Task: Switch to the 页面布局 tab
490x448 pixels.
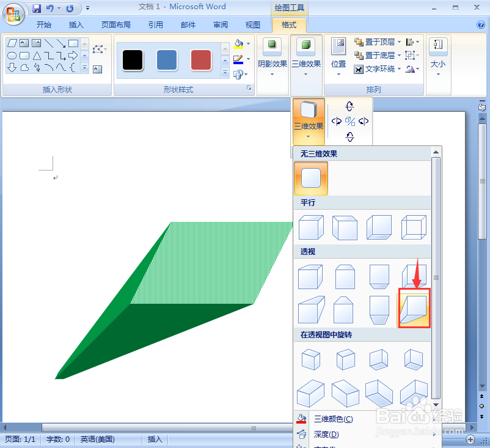Action: click(x=115, y=24)
